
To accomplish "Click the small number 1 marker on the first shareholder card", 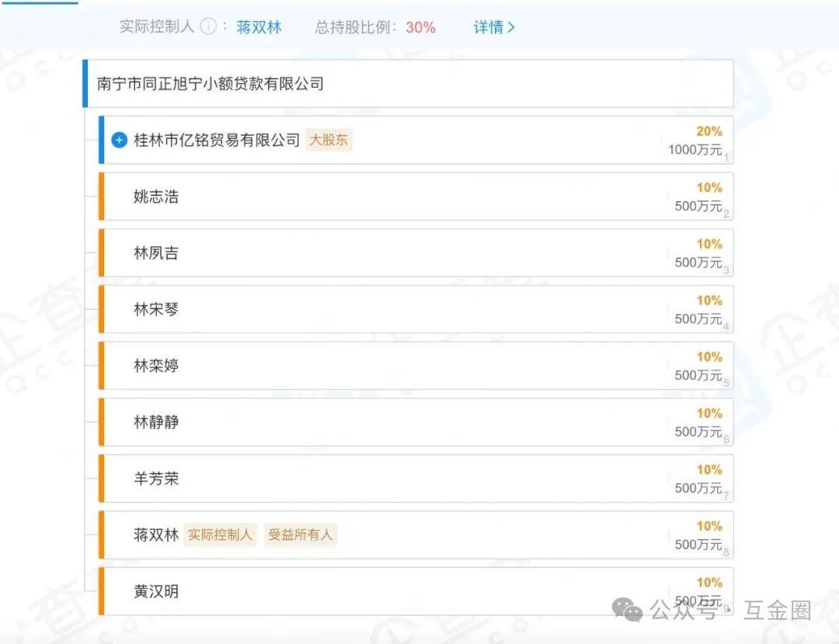I will point(726,158).
